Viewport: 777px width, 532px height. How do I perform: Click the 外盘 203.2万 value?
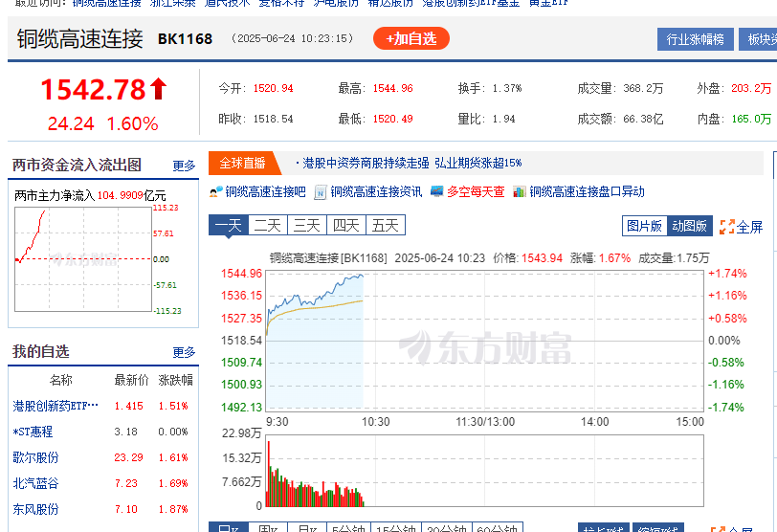751,88
